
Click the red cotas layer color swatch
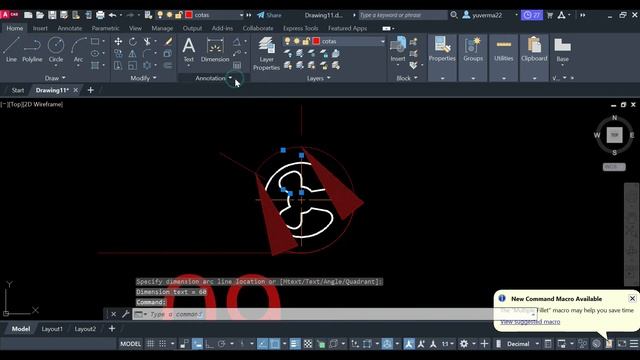click(x=316, y=41)
